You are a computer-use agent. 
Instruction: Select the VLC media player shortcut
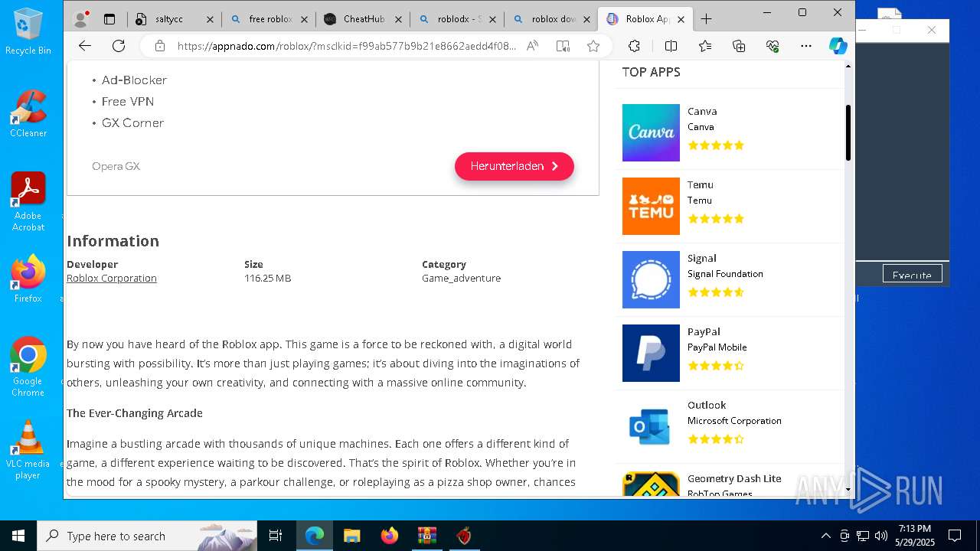pos(28,450)
